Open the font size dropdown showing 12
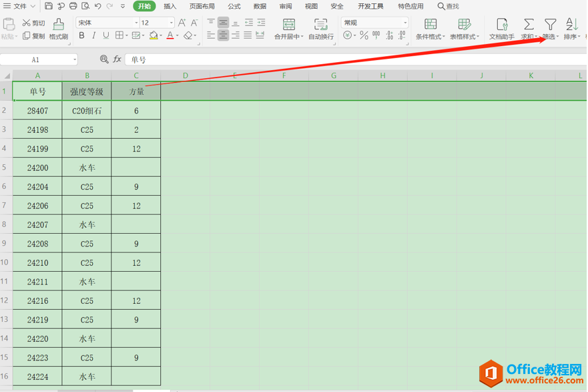The image size is (588, 392). tap(172, 23)
